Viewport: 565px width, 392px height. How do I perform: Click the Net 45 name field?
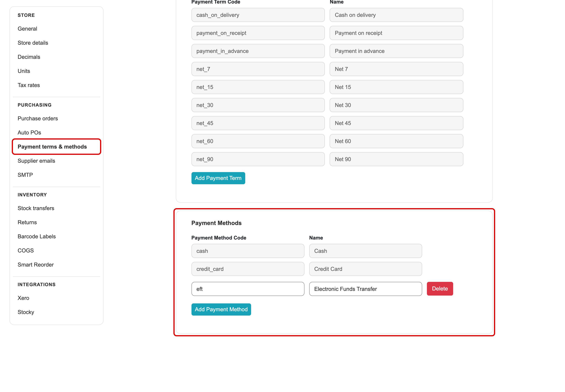[396, 123]
